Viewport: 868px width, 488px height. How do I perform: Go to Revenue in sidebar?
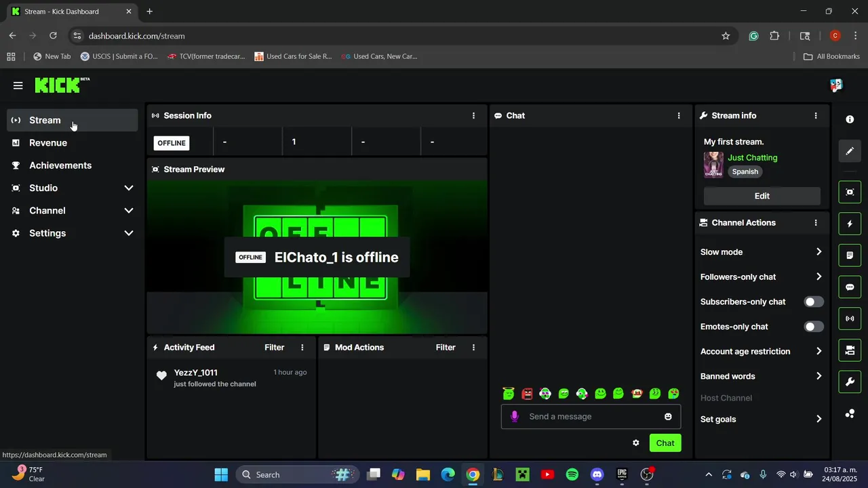point(73,143)
